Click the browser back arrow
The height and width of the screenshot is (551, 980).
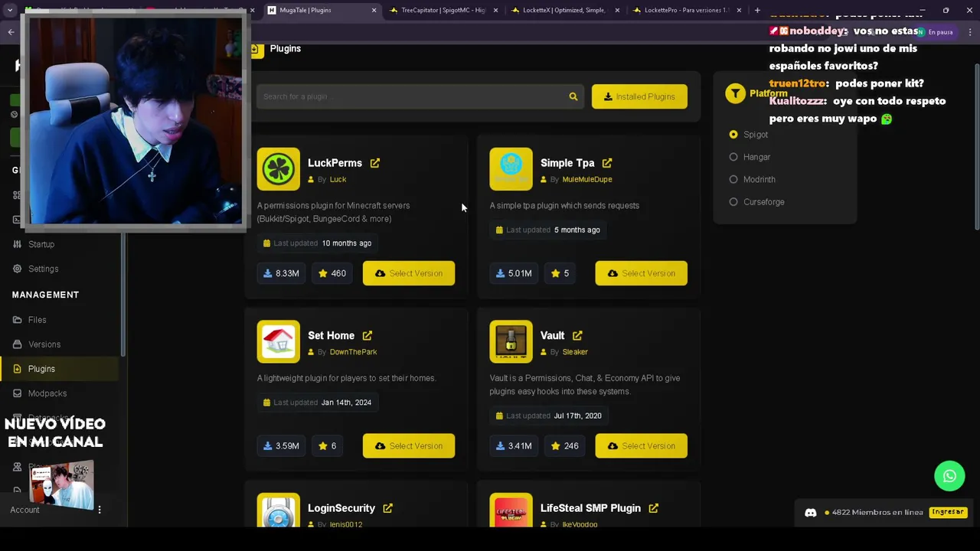pyautogui.click(x=11, y=31)
